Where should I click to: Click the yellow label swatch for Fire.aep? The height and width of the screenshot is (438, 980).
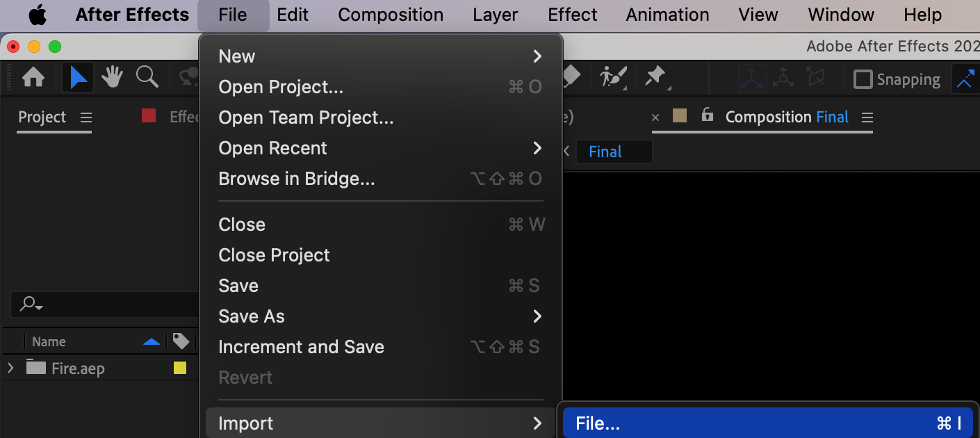point(180,368)
